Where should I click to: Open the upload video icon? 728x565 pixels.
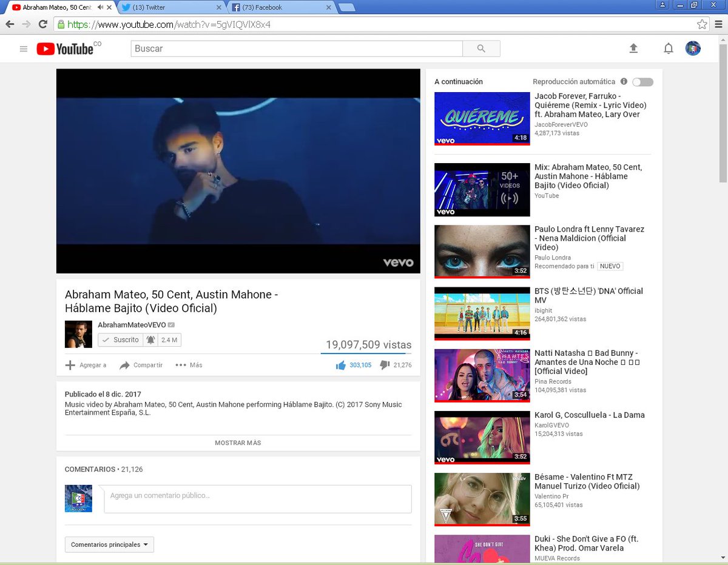click(x=633, y=48)
